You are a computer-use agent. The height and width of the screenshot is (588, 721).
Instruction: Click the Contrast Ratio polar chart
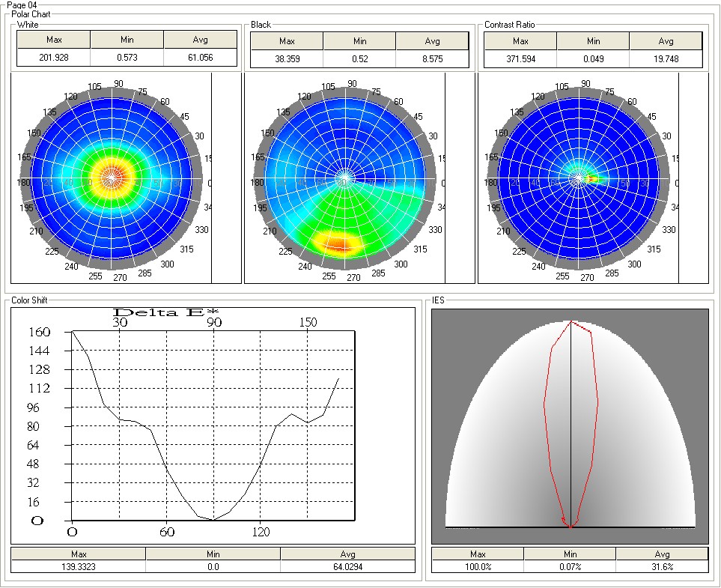(x=577, y=178)
